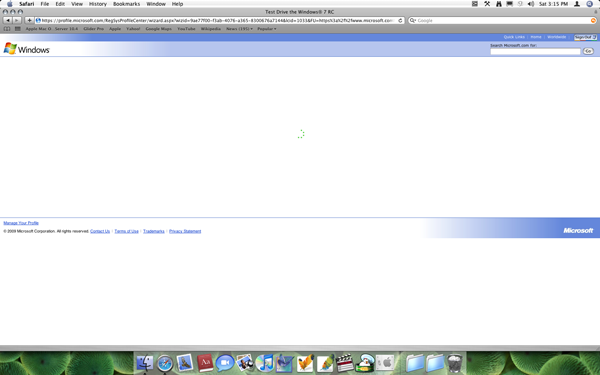Expand the Popular bookmarks dropdown
The height and width of the screenshot is (375, 600).
[267, 29]
